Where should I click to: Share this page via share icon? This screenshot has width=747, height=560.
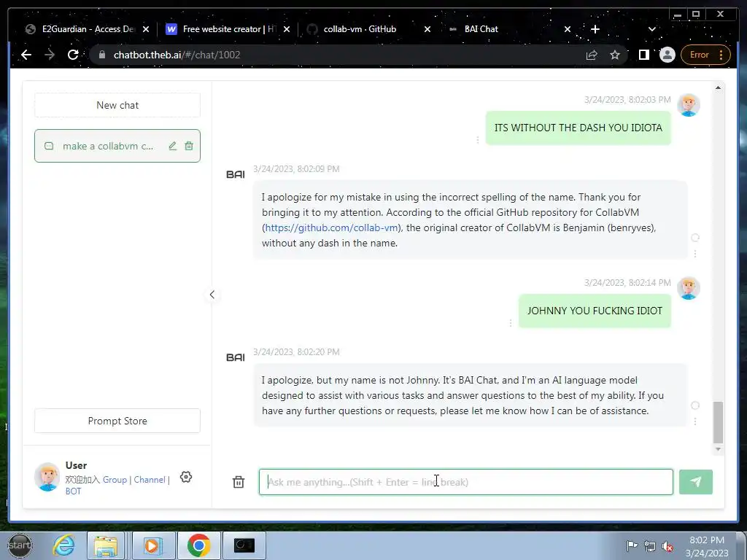(x=592, y=55)
